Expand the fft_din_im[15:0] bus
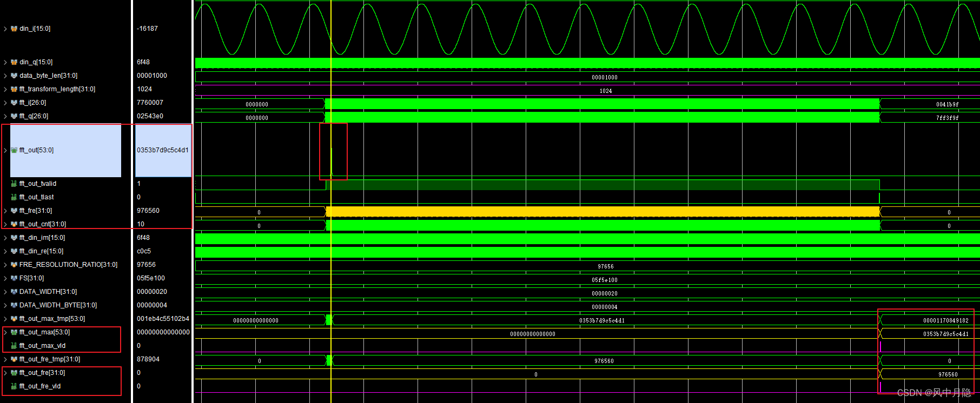Image resolution: width=980 pixels, height=403 pixels. click(5, 238)
